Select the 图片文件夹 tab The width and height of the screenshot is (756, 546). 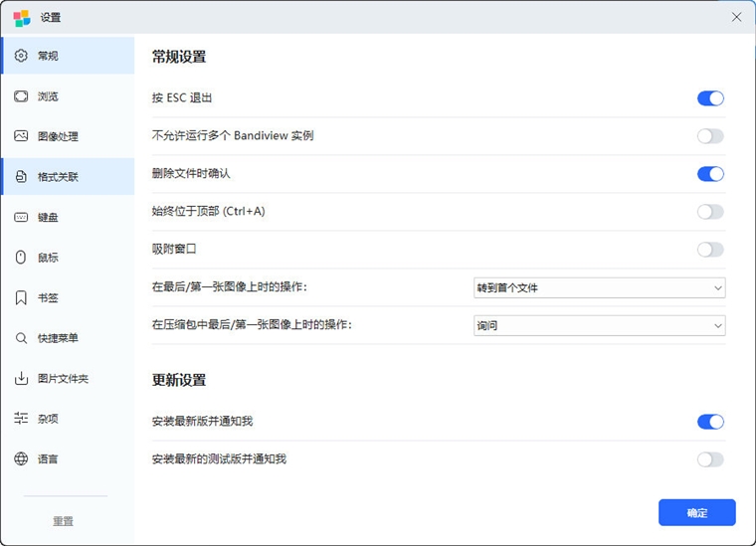[68, 378]
